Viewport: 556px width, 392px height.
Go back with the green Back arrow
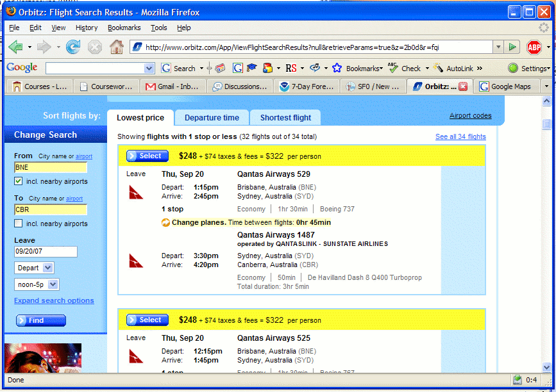click(15, 47)
